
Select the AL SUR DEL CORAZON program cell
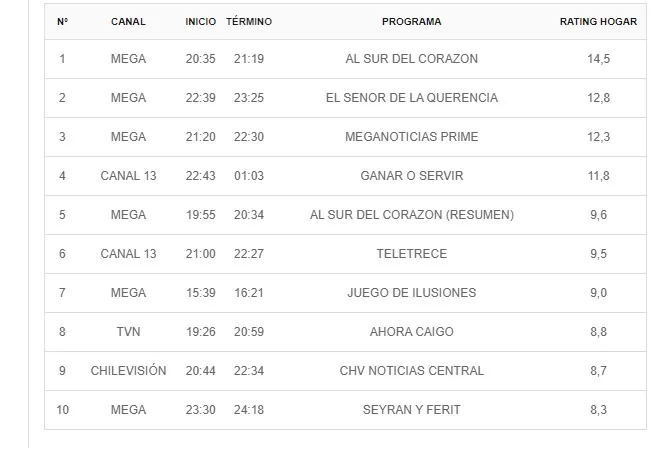point(412,59)
